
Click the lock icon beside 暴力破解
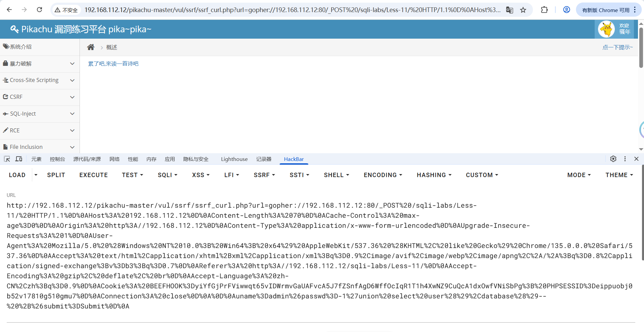(5, 63)
